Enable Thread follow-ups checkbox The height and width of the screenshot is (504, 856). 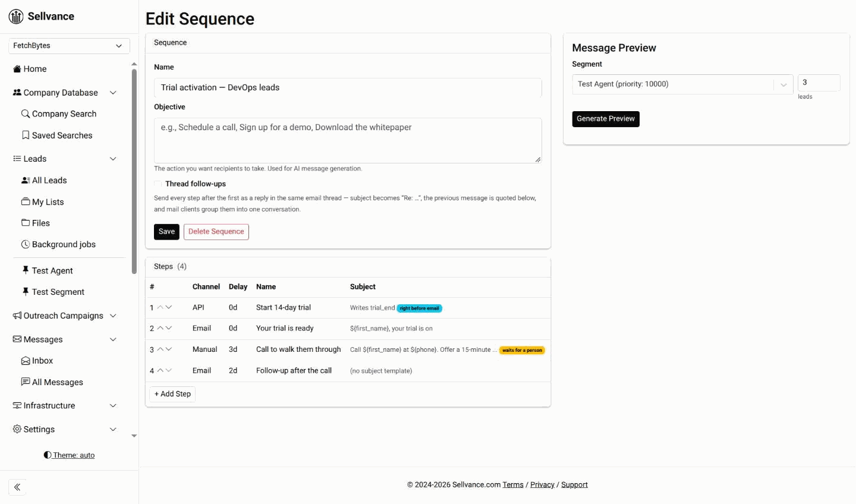click(158, 184)
